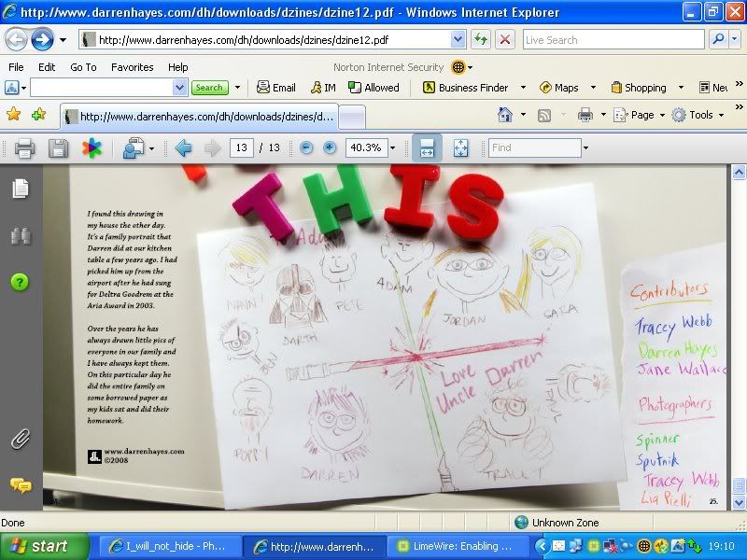Click the zoom out minus button
The height and width of the screenshot is (560, 747).
click(306, 147)
